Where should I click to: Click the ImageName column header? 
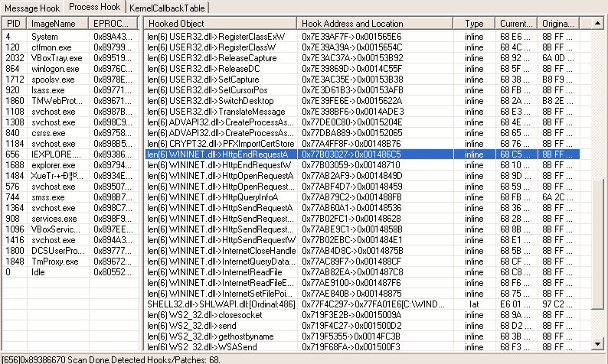click(x=57, y=24)
